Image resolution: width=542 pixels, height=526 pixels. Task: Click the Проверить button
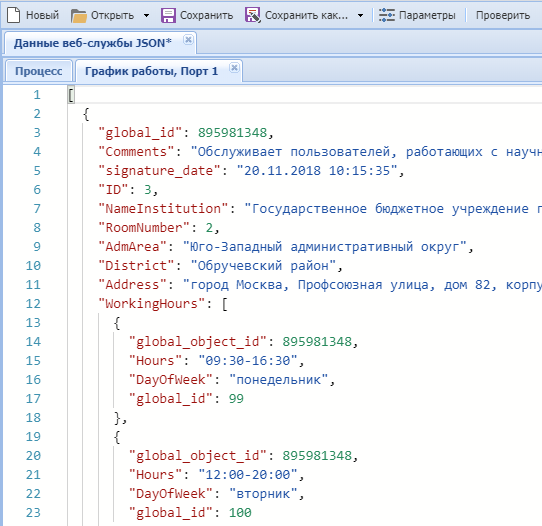click(x=503, y=15)
